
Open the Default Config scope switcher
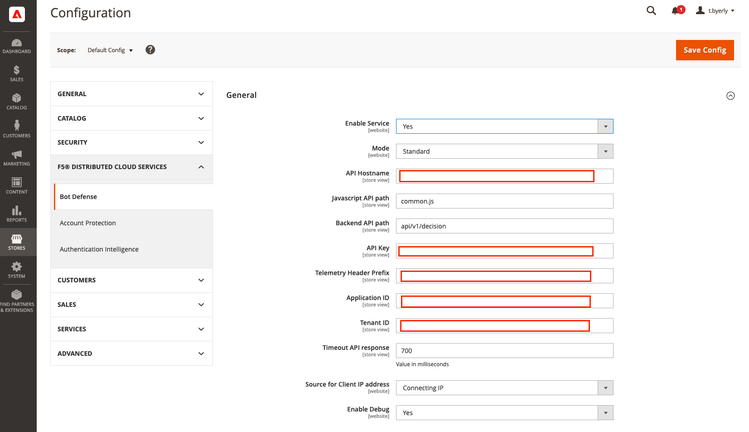pos(110,50)
